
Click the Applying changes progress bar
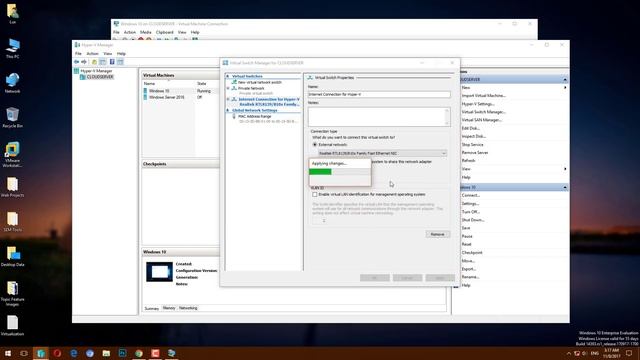click(340, 172)
